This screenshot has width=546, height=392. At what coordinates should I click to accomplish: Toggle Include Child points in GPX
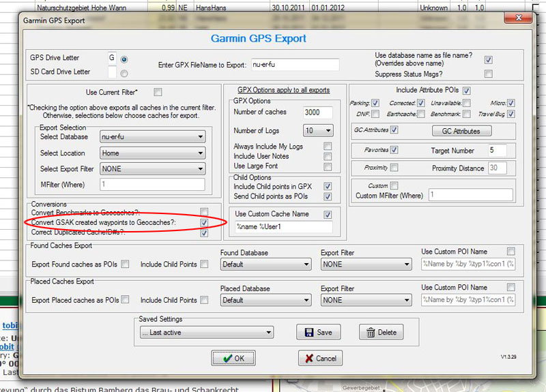tap(328, 186)
